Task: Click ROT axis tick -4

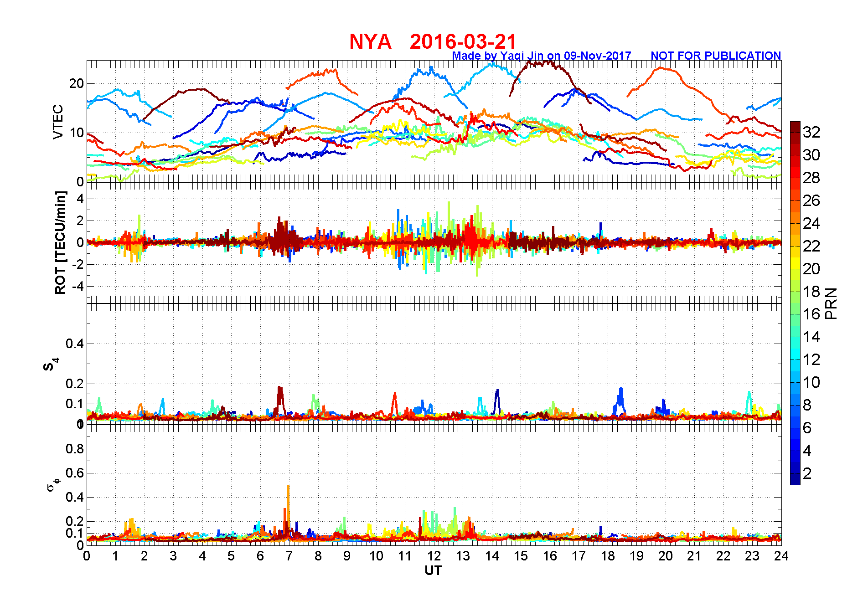Action: tap(79, 287)
